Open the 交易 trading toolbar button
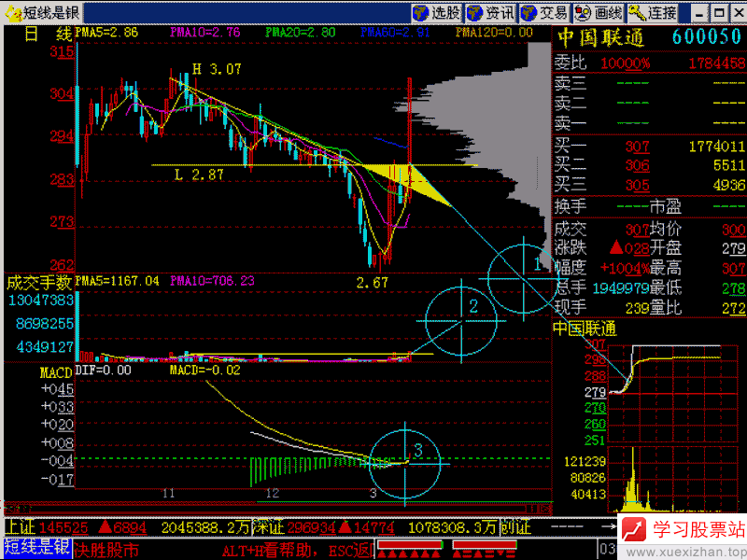 [545, 13]
